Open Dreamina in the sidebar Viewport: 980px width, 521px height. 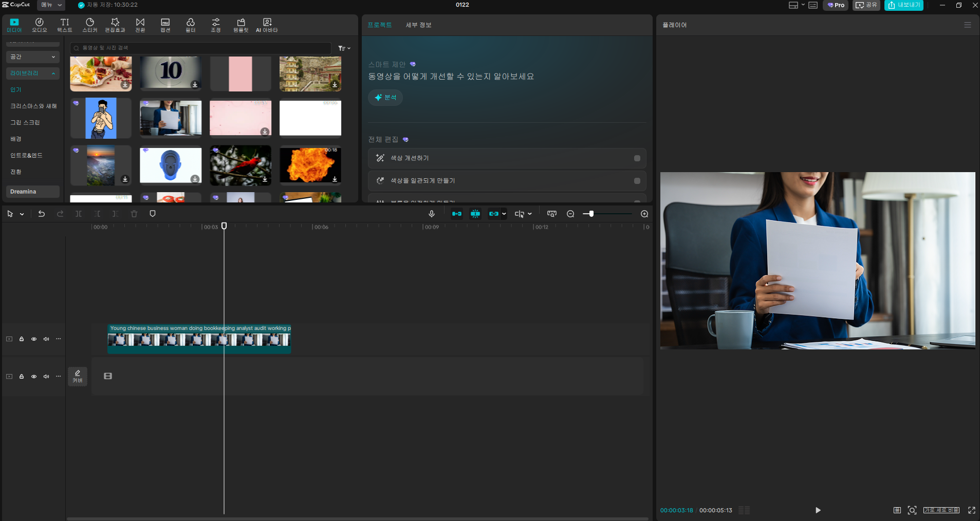coord(33,192)
